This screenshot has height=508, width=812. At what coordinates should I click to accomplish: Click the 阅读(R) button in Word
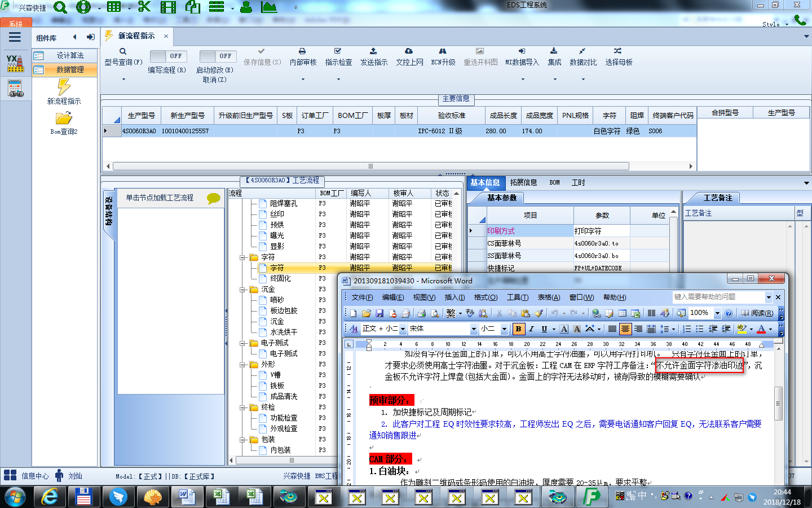coord(757,313)
